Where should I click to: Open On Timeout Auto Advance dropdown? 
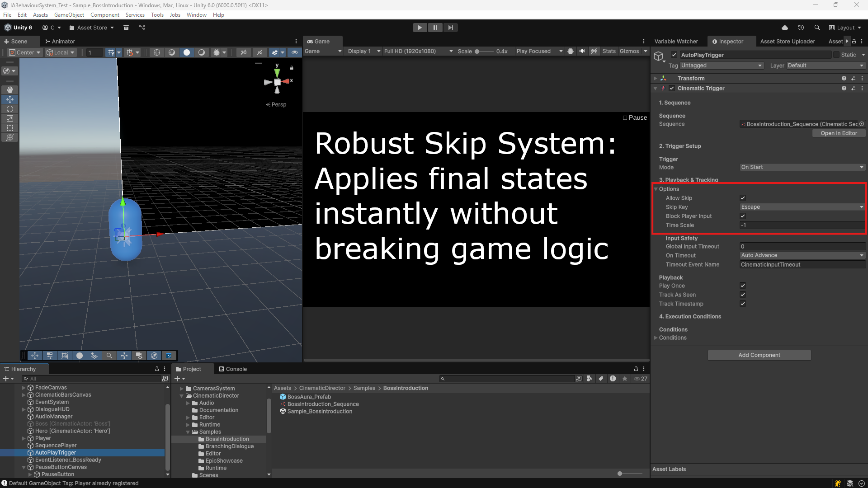pos(802,255)
